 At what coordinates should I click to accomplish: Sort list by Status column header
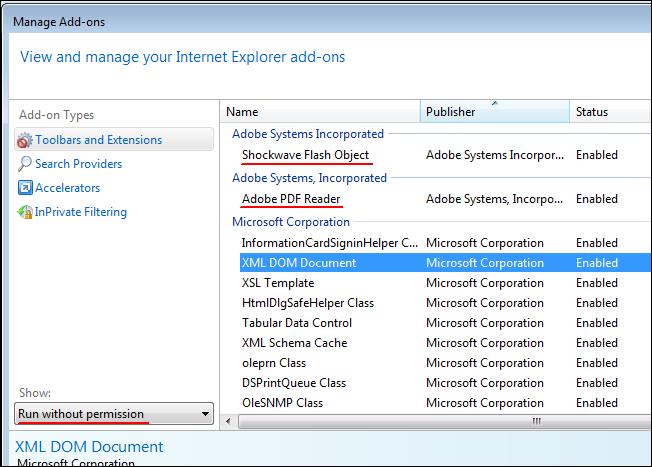tap(610, 111)
